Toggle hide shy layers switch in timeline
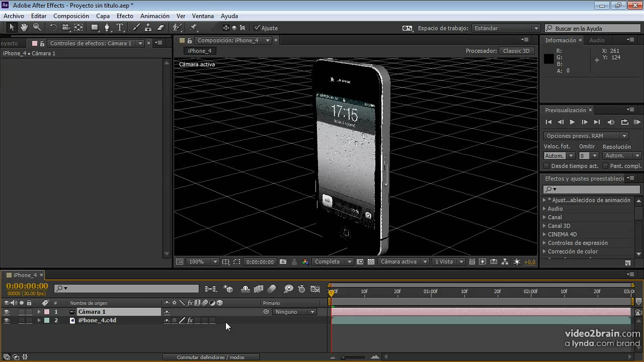This screenshot has height=362, width=644. click(246, 289)
